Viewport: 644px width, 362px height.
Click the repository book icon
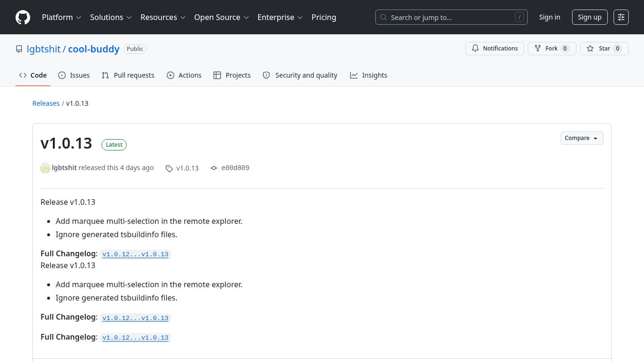point(19,49)
